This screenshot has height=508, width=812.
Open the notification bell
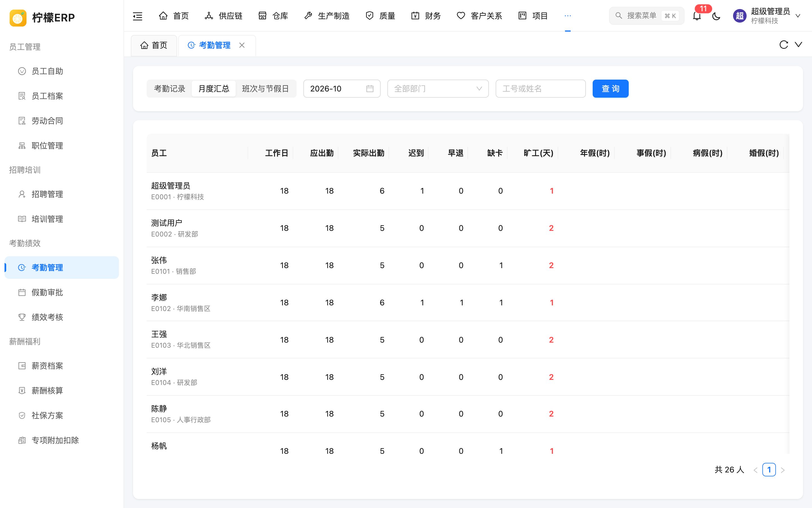click(x=697, y=16)
